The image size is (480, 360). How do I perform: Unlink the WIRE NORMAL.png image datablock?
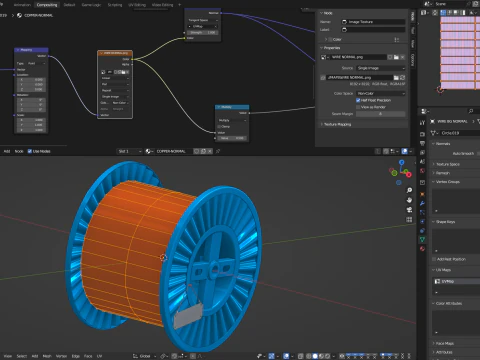click(402, 57)
